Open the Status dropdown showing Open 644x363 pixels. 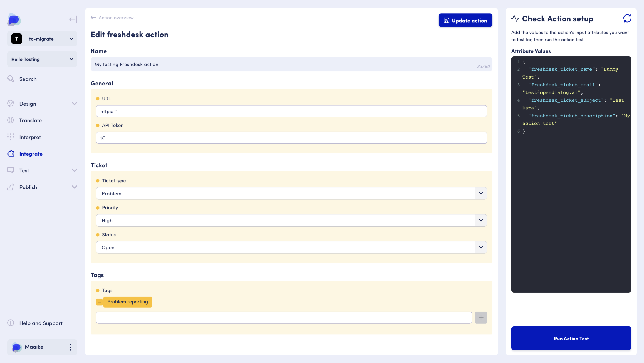[291, 247]
